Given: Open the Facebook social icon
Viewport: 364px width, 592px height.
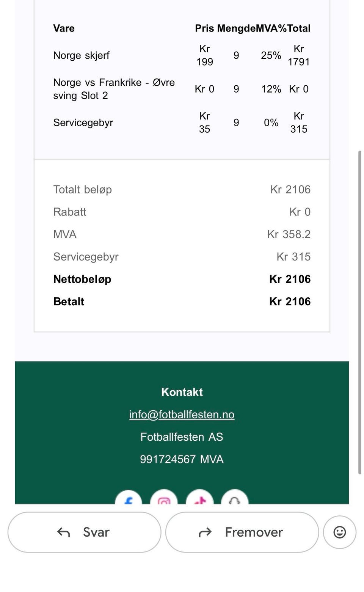Looking at the screenshot, I should [x=129, y=497].
